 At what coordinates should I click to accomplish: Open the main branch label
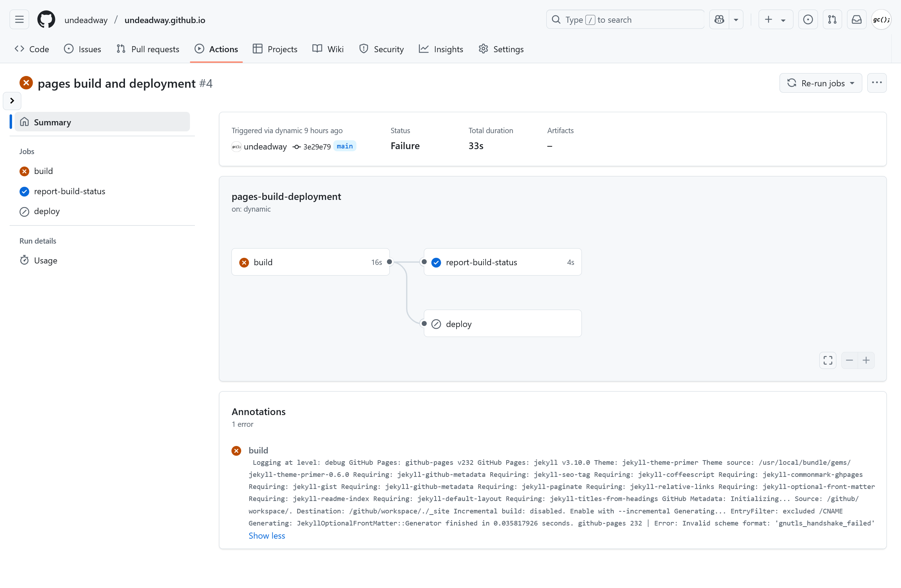[344, 146]
